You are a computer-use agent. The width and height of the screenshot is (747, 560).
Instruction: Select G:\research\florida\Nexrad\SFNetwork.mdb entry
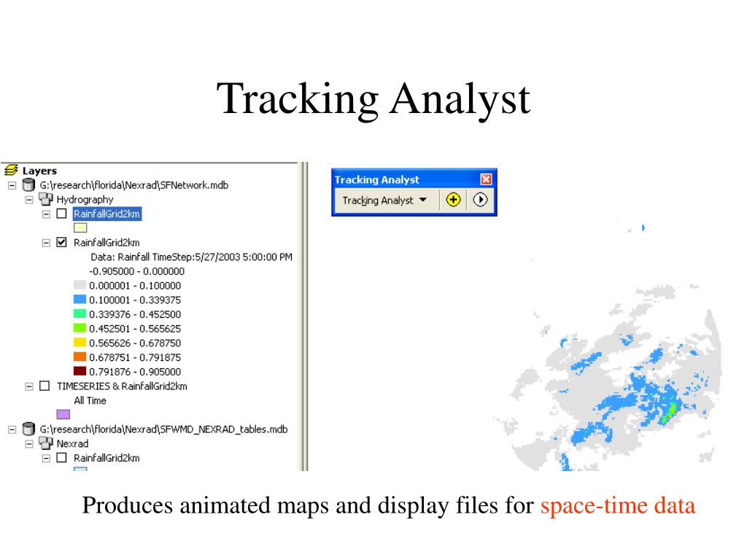tap(134, 184)
